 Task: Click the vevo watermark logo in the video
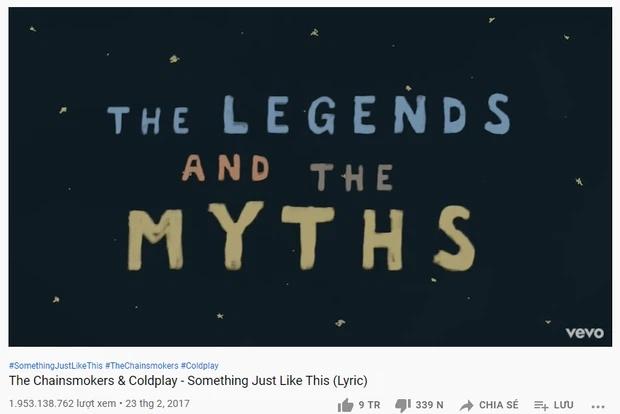585,333
